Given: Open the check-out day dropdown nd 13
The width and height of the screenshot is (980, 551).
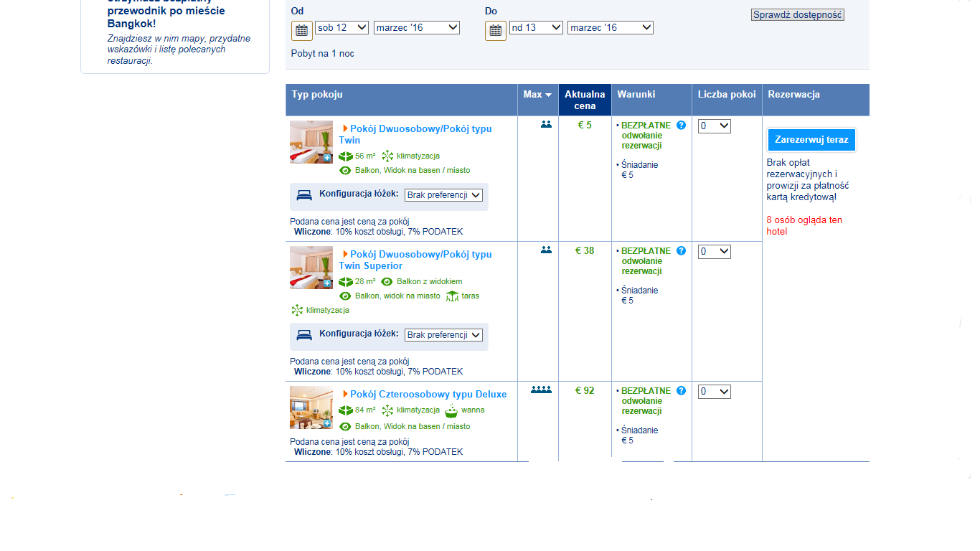Looking at the screenshot, I should tap(537, 27).
